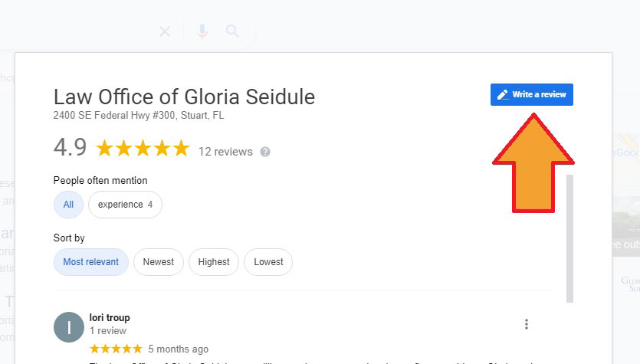This screenshot has width=640, height=364.
Task: Sort reviews by Most relevant
Action: (x=91, y=262)
